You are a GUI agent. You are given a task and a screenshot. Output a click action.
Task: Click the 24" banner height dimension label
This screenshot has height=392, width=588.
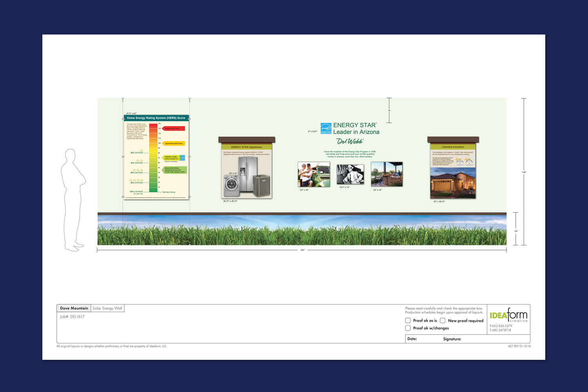pos(516,231)
